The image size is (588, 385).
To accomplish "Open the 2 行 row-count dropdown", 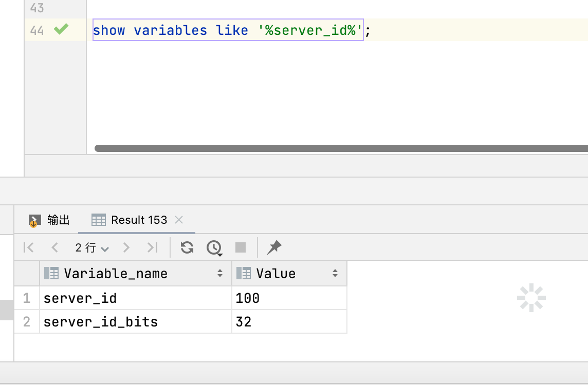I will click(92, 248).
